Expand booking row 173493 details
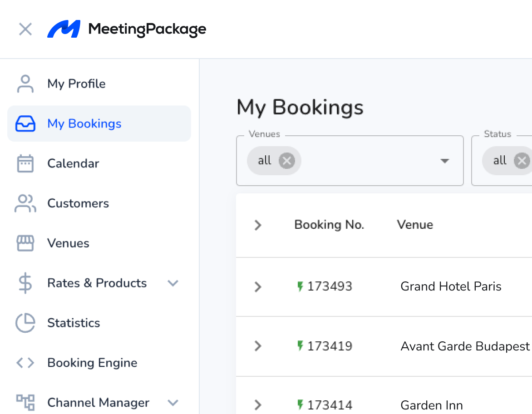This screenshot has width=532, height=414. (x=258, y=287)
